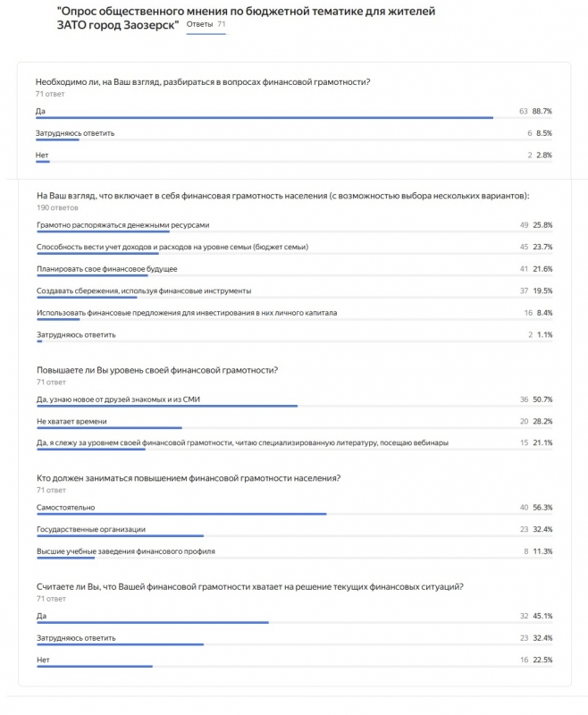This screenshot has height=715, width=588.
Task: Click question heading "Повышаете ли Вы уровень..."
Action: point(156,370)
